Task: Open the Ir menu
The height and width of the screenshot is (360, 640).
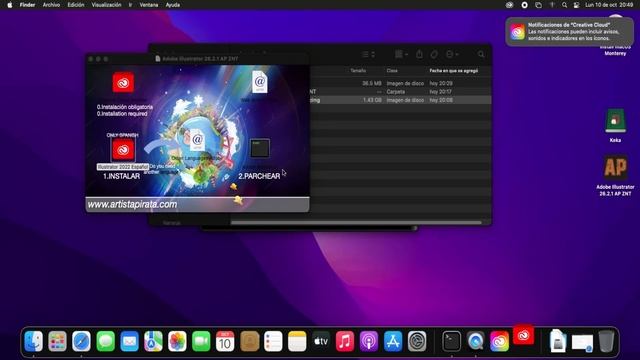Action: pos(130,5)
